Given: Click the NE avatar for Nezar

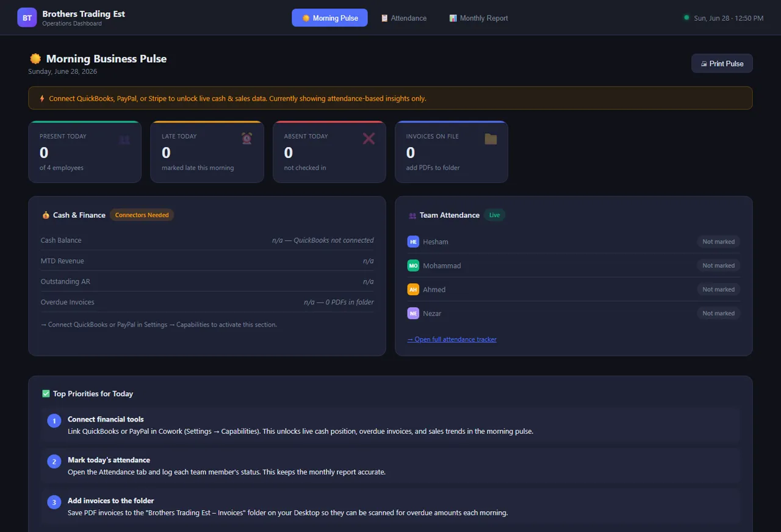Looking at the screenshot, I should 413,313.
